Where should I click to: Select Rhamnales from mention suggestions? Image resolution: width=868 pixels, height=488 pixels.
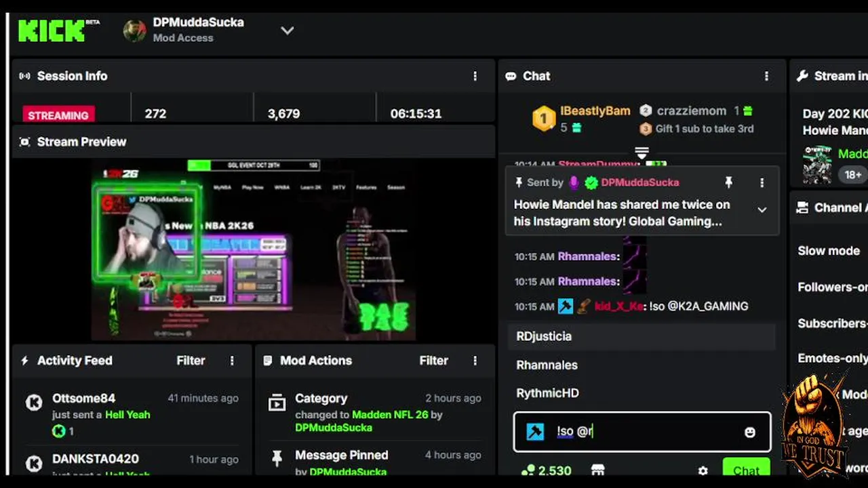[x=642, y=365]
